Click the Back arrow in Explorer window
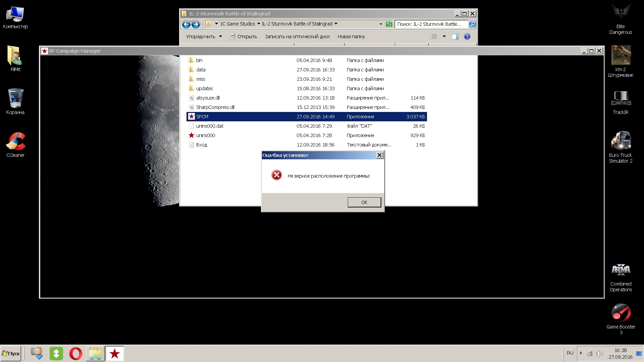 click(186, 24)
